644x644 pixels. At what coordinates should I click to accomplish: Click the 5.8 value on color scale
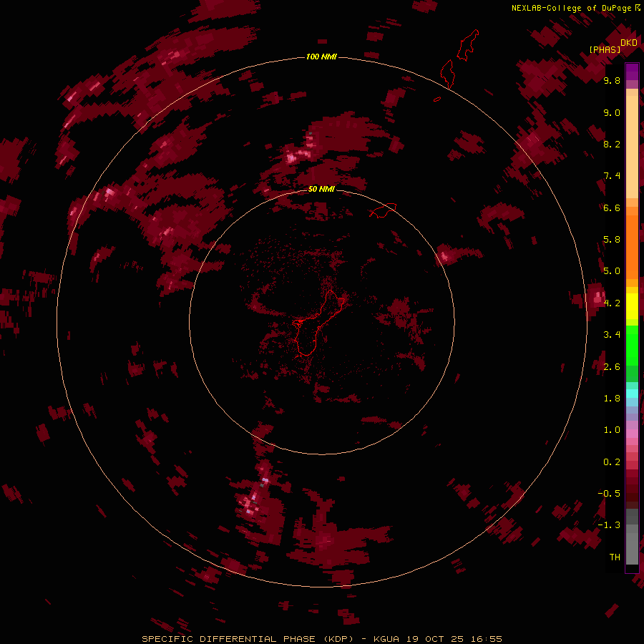pos(612,240)
